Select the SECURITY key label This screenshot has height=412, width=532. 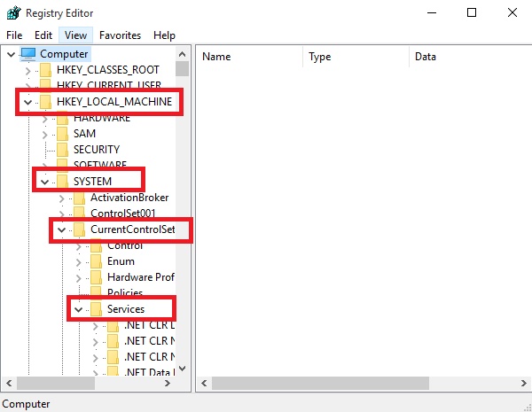coord(97,150)
